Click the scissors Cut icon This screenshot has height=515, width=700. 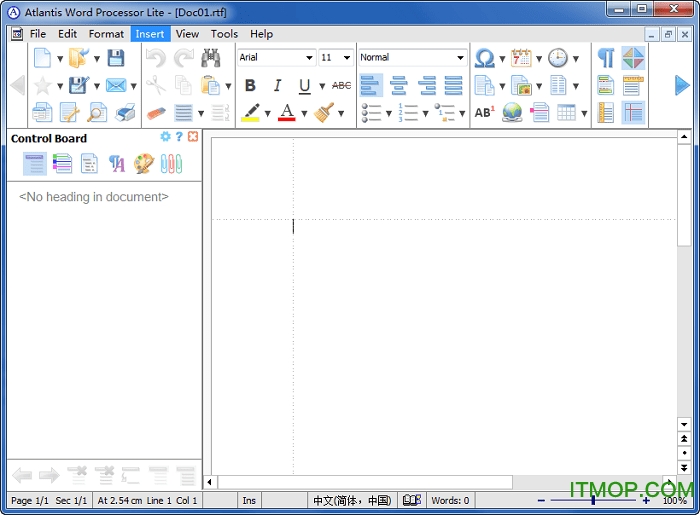tap(156, 85)
